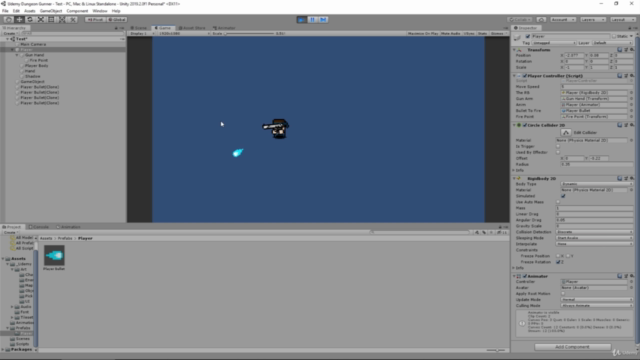The image size is (640, 360).
Task: Click Add Component button
Action: [572, 347]
